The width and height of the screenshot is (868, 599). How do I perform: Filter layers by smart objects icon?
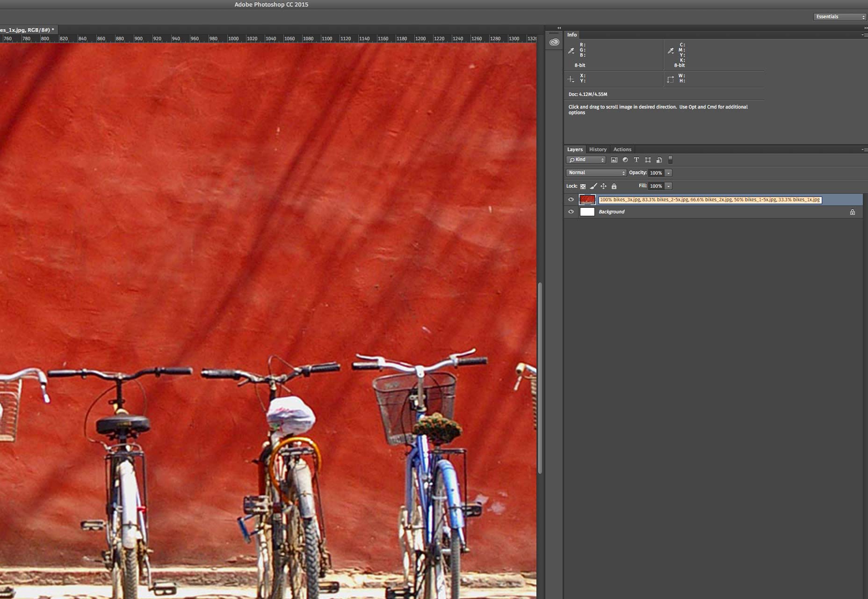[659, 160]
